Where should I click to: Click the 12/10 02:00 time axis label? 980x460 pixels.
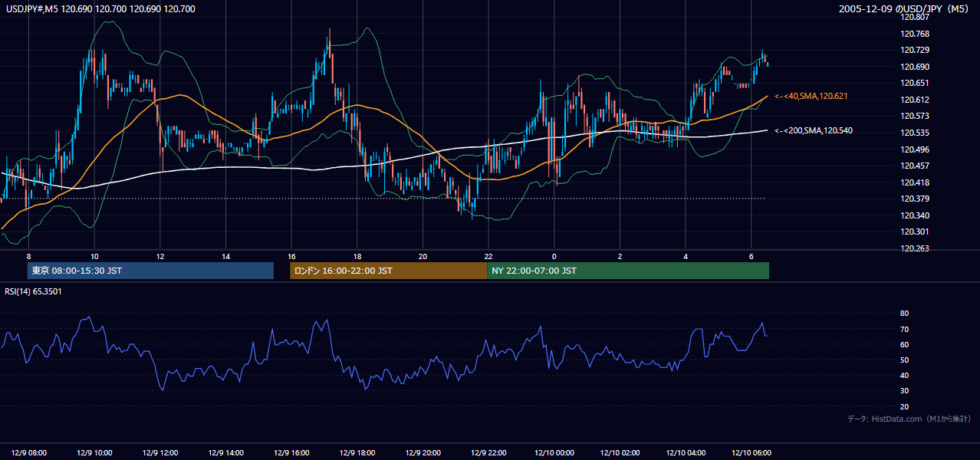pyautogui.click(x=620, y=453)
